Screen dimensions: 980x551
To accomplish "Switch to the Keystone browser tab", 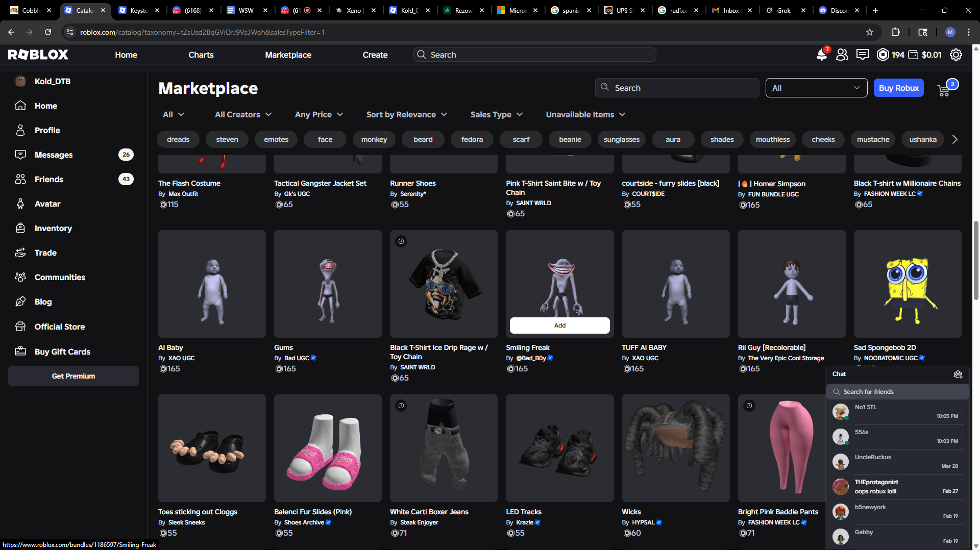I will point(139,10).
